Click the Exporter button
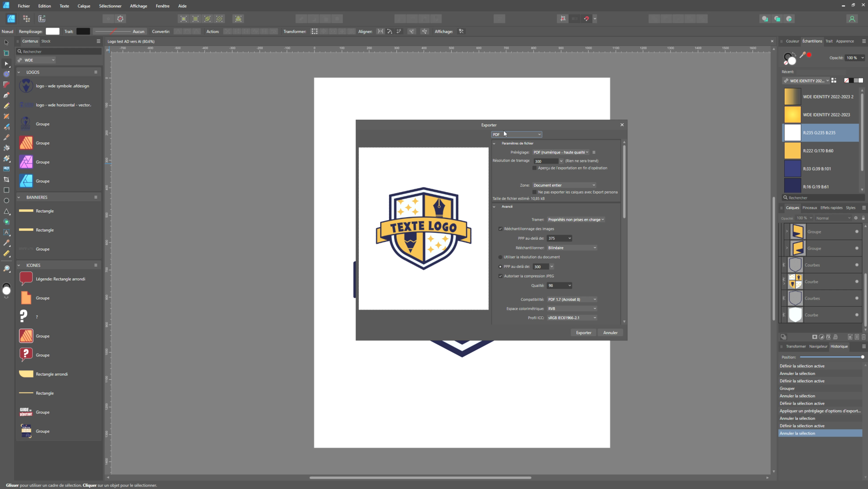868x489 pixels. [583, 333]
